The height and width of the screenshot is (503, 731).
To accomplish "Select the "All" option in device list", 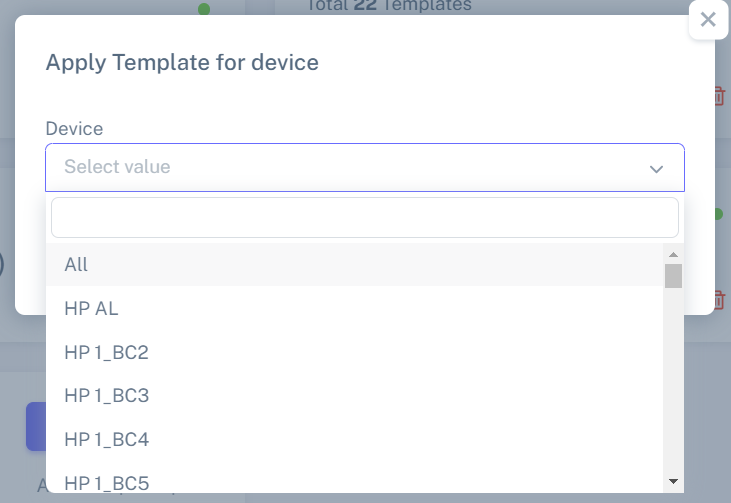I will (354, 264).
